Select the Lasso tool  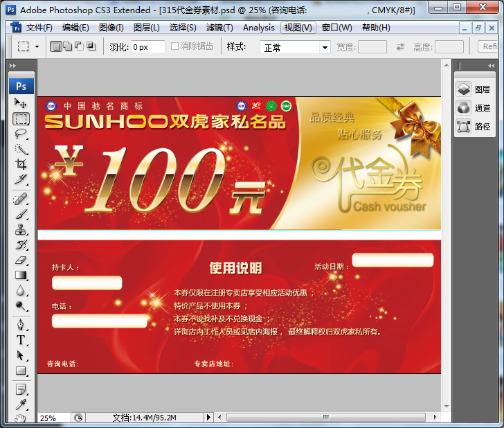(x=21, y=134)
